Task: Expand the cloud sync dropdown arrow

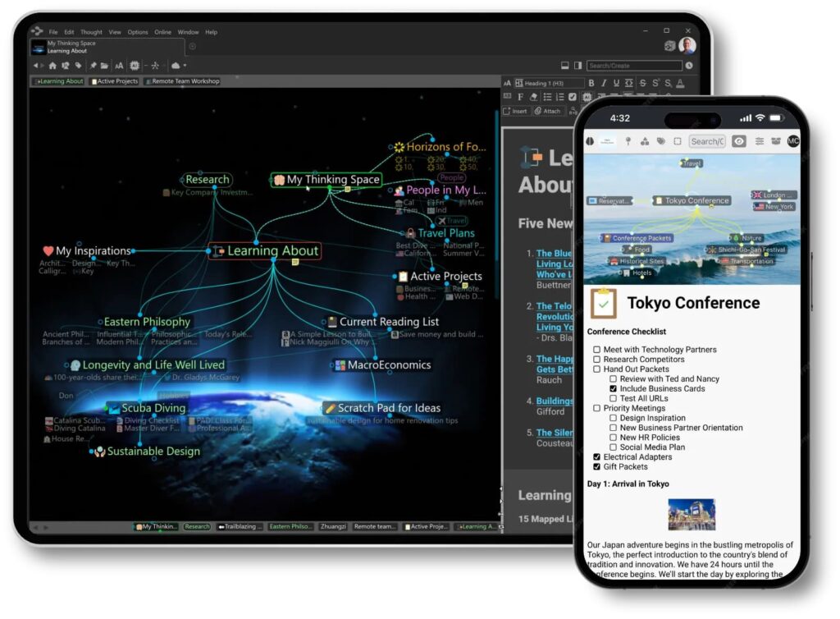Action: (185, 66)
